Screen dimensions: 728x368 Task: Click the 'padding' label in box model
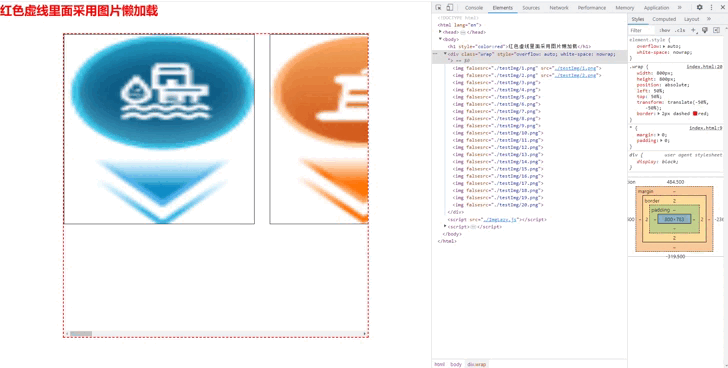(x=660, y=210)
